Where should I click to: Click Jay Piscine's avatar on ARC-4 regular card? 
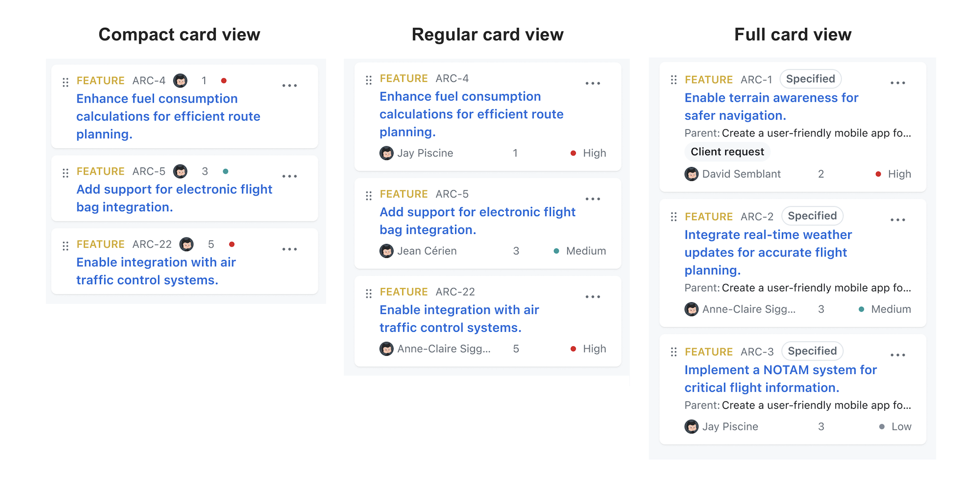tap(386, 152)
